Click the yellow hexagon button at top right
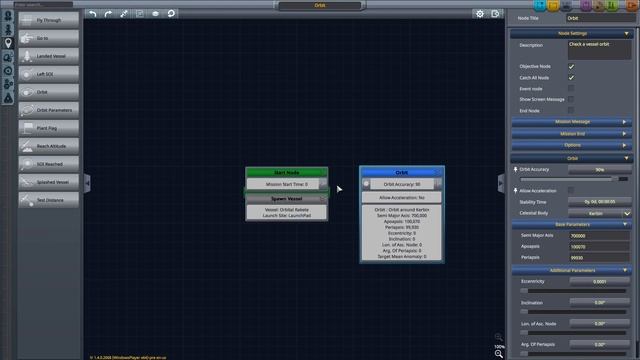Screen dimensions: 640x360 [553, 5]
